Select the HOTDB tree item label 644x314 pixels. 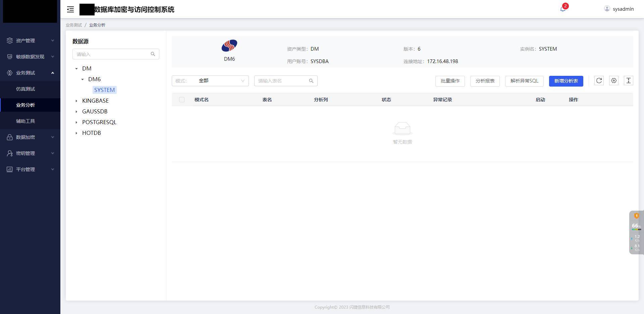(92, 133)
